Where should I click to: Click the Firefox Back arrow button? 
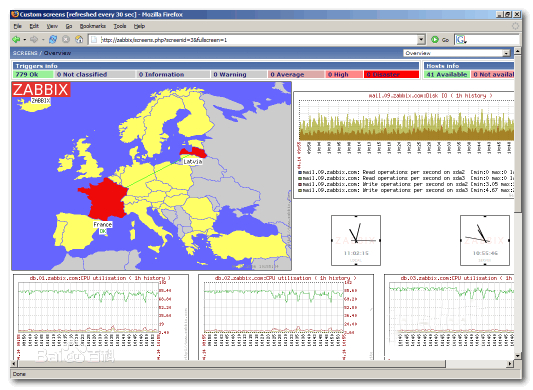pyautogui.click(x=16, y=39)
